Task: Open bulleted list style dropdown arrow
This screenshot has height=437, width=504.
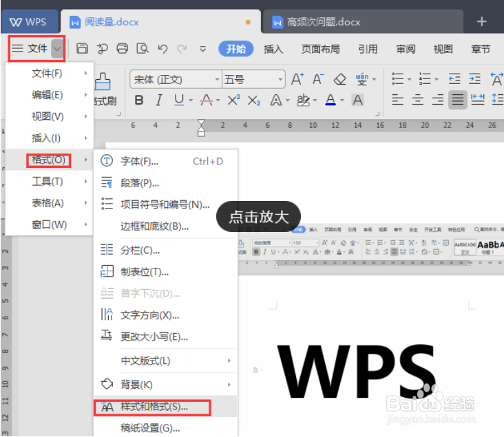Action: coord(409,79)
